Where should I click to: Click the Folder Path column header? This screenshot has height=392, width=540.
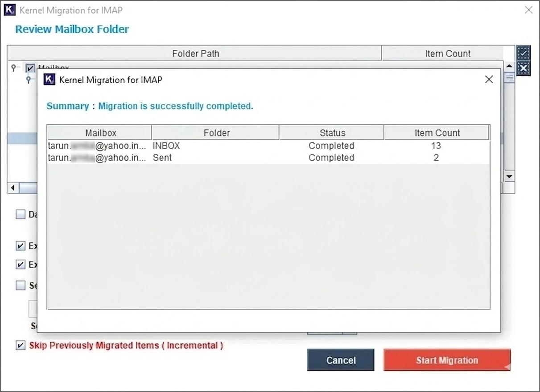tap(195, 53)
